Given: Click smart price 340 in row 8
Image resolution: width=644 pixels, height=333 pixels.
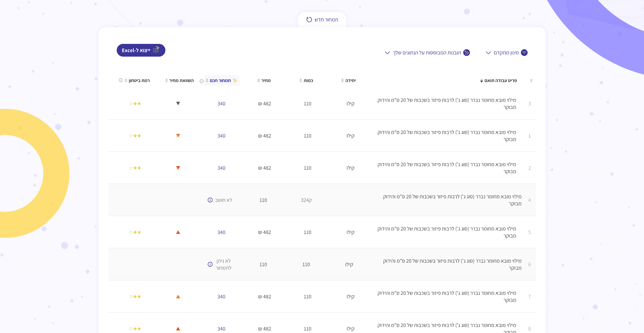Looking at the screenshot, I should 221,329.
